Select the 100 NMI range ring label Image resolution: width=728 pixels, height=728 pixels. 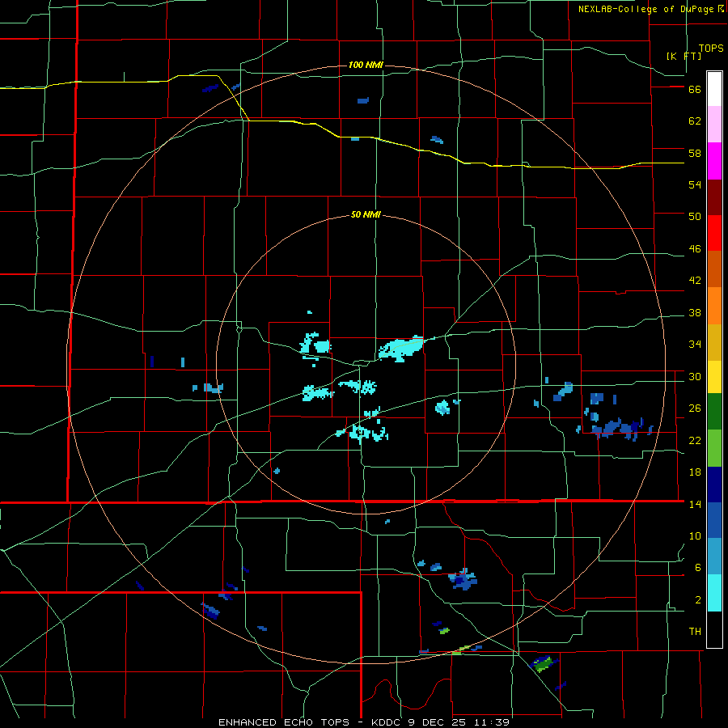click(x=366, y=65)
